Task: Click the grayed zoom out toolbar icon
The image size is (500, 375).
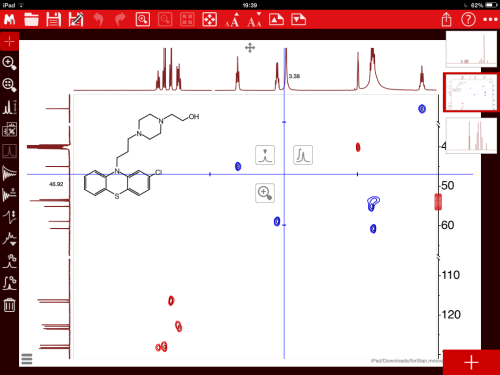Action: pyautogui.click(x=165, y=20)
